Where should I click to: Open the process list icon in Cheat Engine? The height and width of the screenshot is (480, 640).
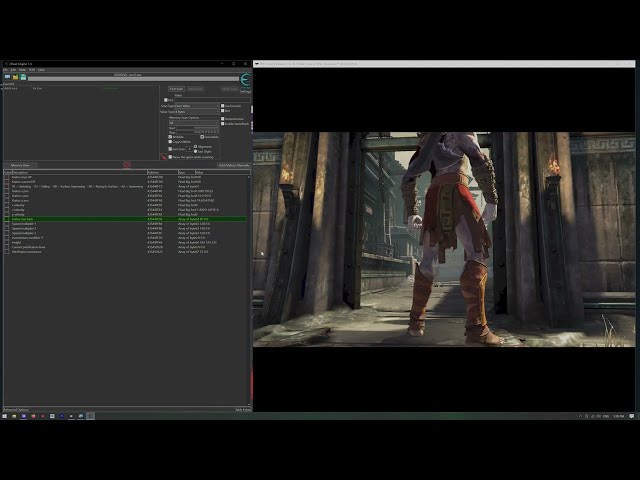pos(7,77)
